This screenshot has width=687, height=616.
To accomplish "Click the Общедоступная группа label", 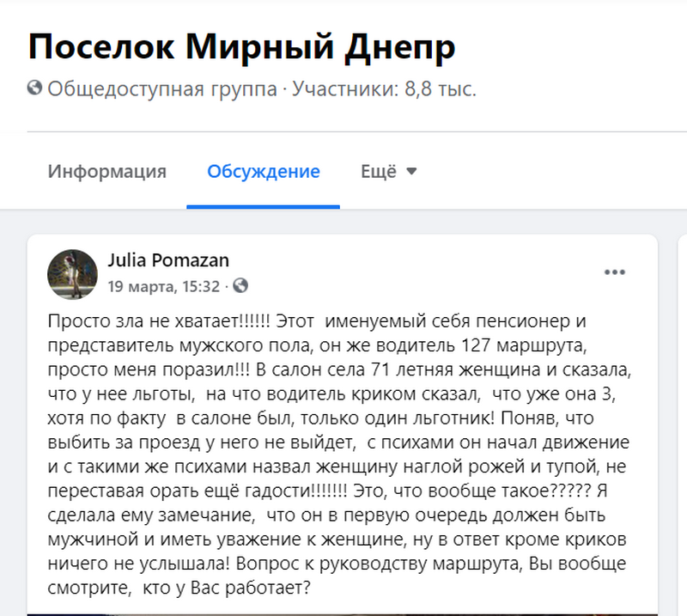I will [162, 88].
